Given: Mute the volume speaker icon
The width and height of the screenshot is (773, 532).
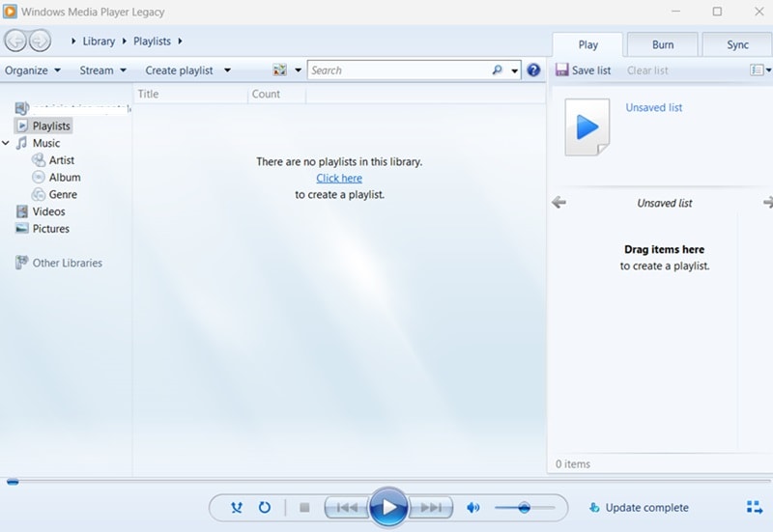Looking at the screenshot, I should 473,507.
